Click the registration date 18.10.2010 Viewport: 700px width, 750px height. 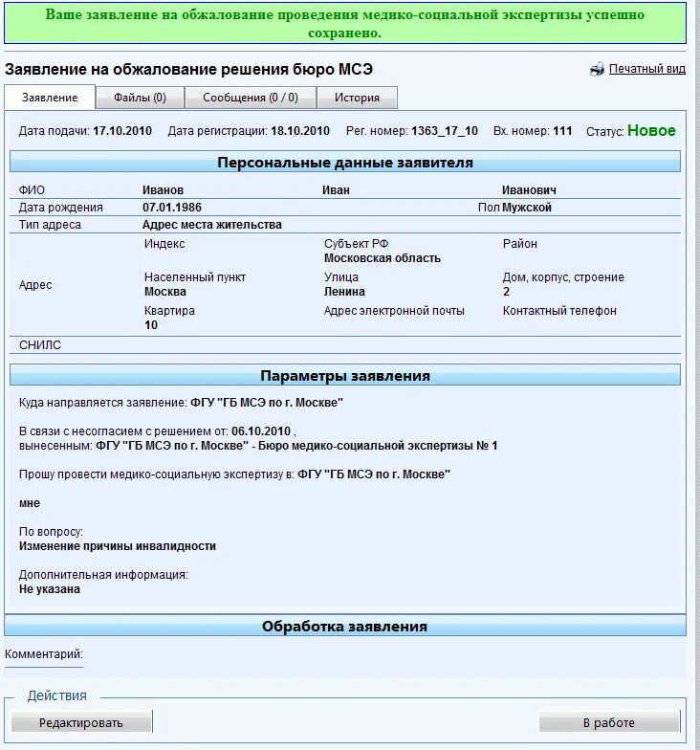click(300, 131)
